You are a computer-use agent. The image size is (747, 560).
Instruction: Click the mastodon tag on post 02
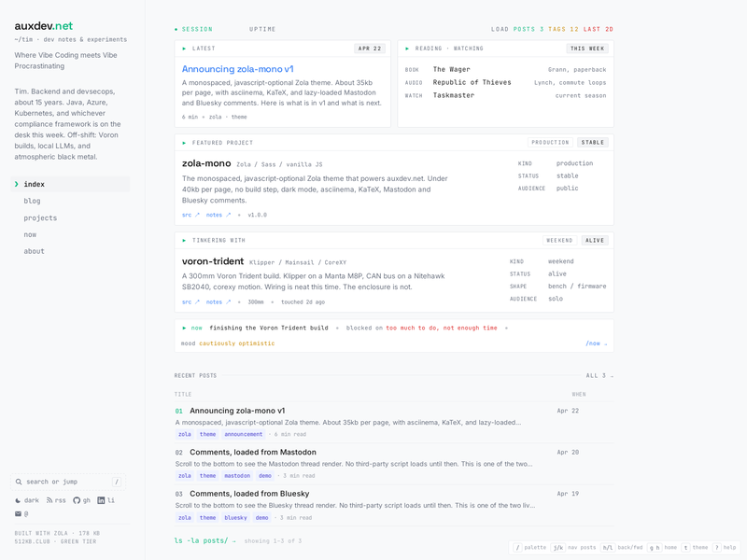point(237,476)
